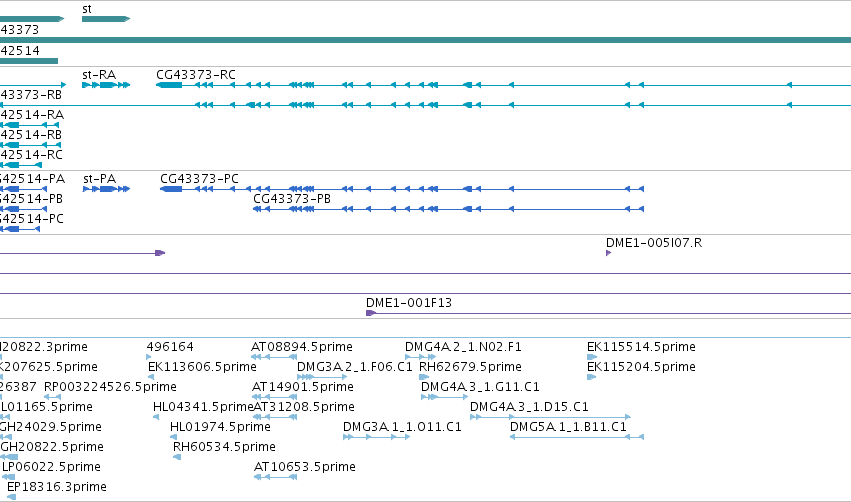The image size is (851, 502).
Task: Select DMG5A1_1.B11.C1 EST label
Action: click(x=568, y=427)
